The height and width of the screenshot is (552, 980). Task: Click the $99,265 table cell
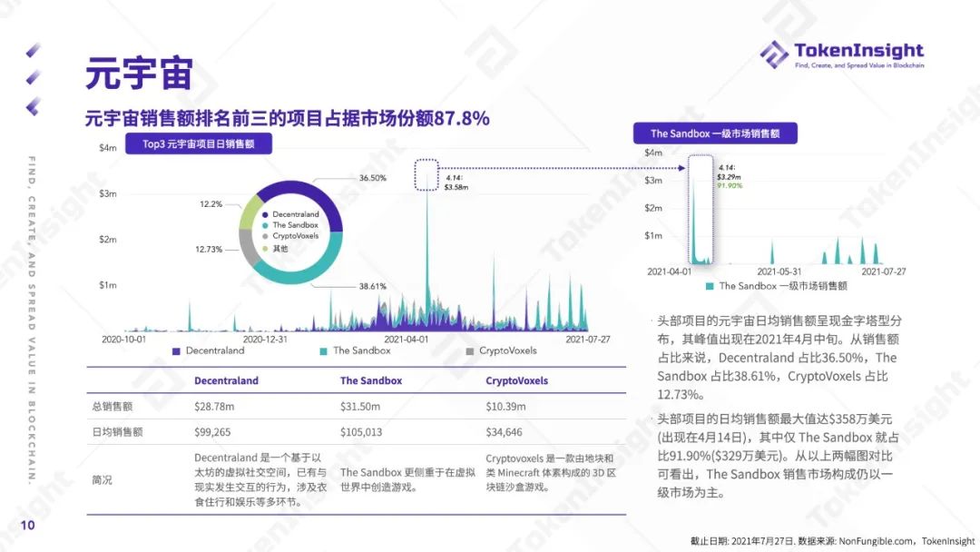[x=212, y=432]
